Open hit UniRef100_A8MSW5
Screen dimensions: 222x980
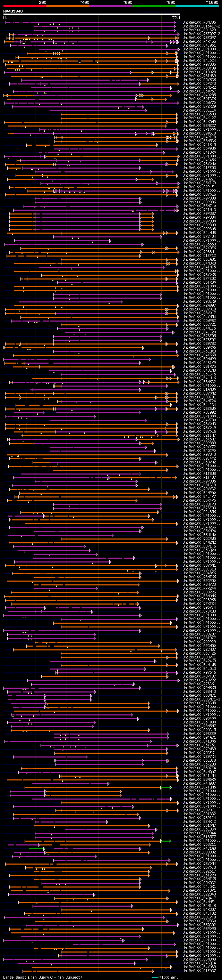click(199, 23)
